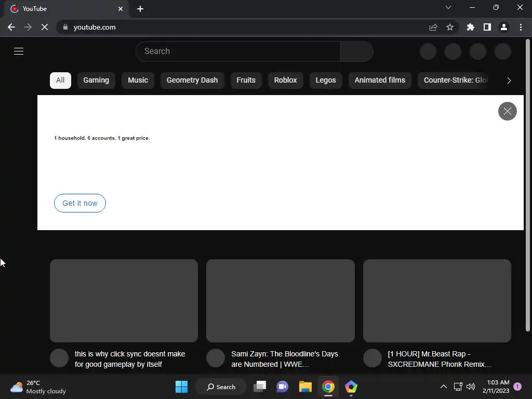Image resolution: width=532 pixels, height=399 pixels.
Task: Open the YouTube hamburger guide menu
Action: point(19,51)
